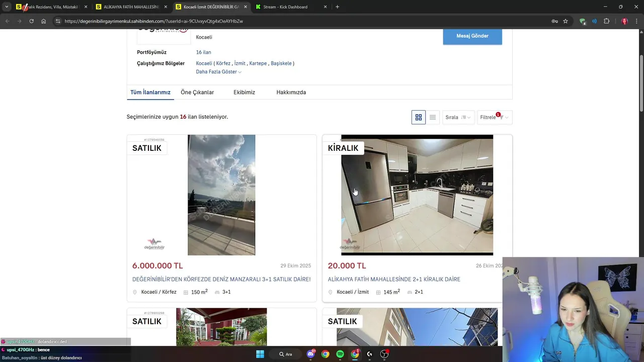Click Körfez region link
Viewport: 644px width, 362px height.
coord(223,63)
